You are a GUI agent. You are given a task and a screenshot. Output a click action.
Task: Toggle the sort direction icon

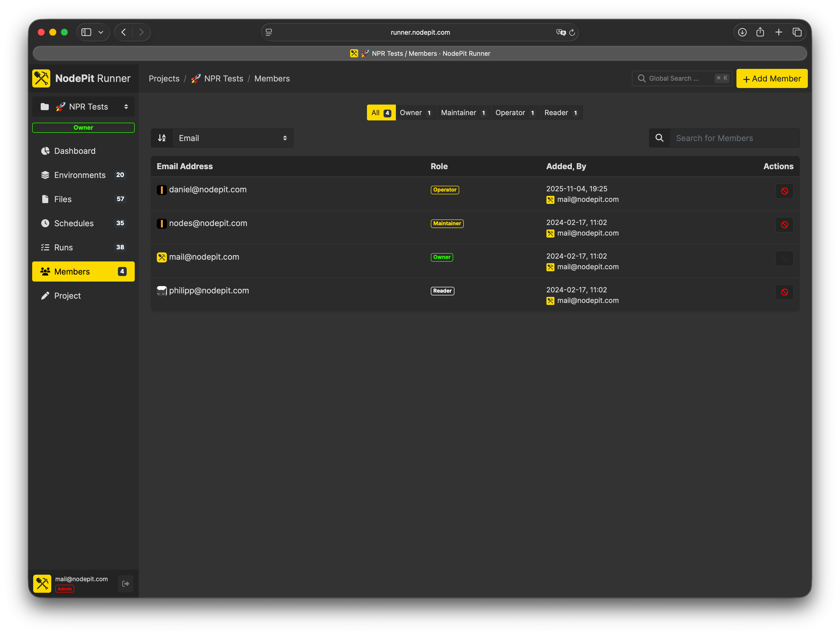162,138
